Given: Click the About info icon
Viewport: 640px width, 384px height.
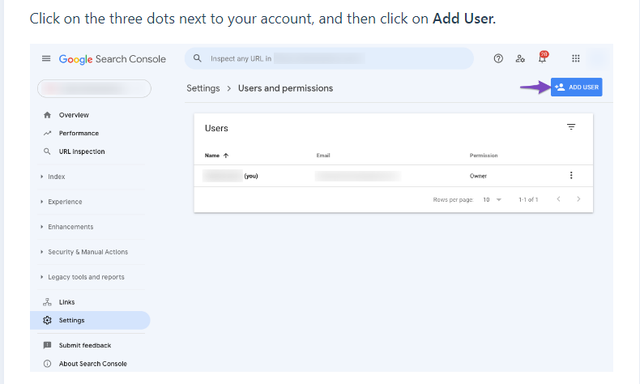Looking at the screenshot, I should (x=47, y=364).
